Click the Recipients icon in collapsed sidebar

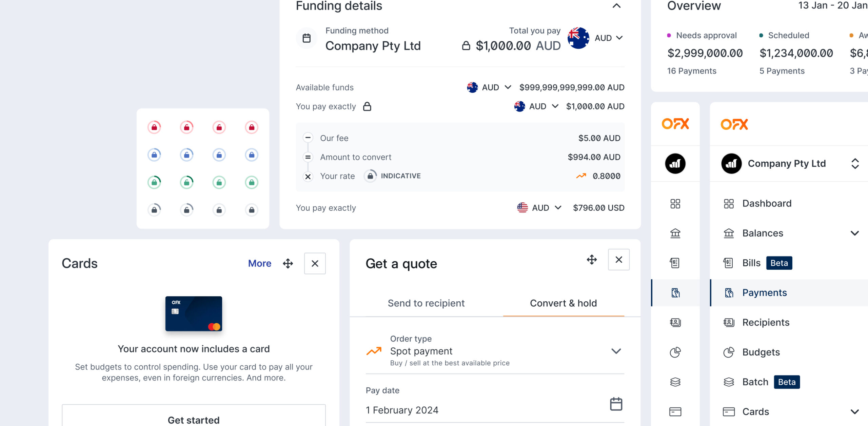click(675, 322)
